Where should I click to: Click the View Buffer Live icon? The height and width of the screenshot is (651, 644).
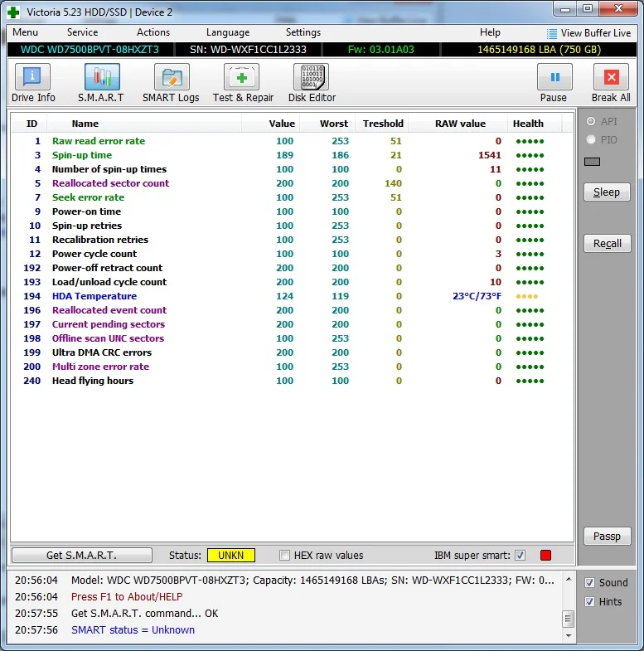pyautogui.click(x=552, y=33)
